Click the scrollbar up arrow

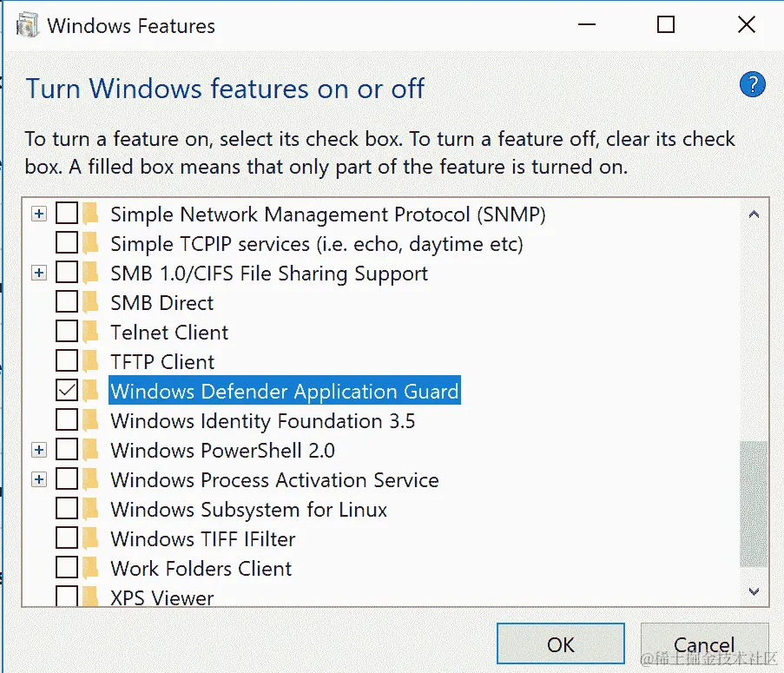tap(754, 214)
